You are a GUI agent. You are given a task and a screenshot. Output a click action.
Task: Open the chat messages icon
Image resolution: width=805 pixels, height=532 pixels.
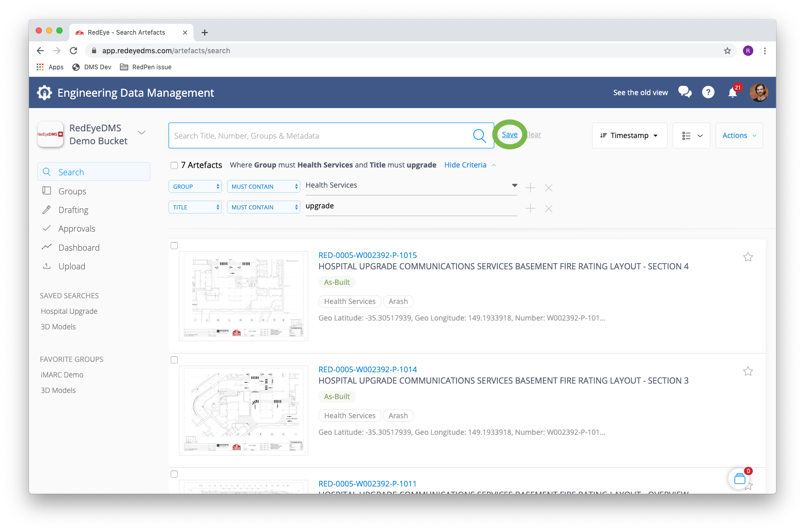click(685, 92)
